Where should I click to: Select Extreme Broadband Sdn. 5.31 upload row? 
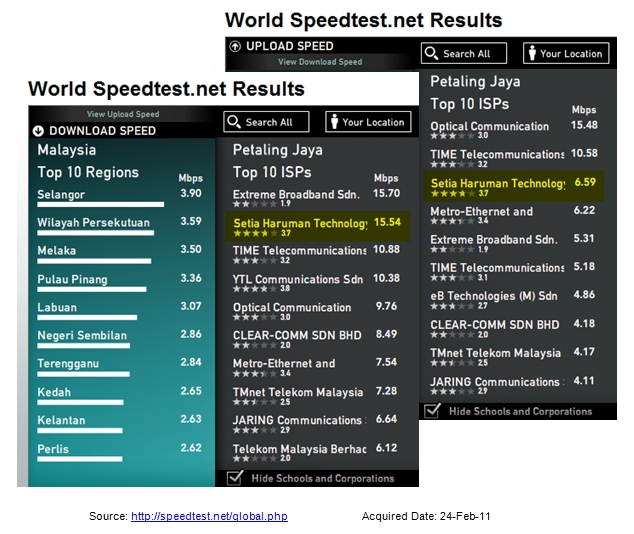[514, 243]
